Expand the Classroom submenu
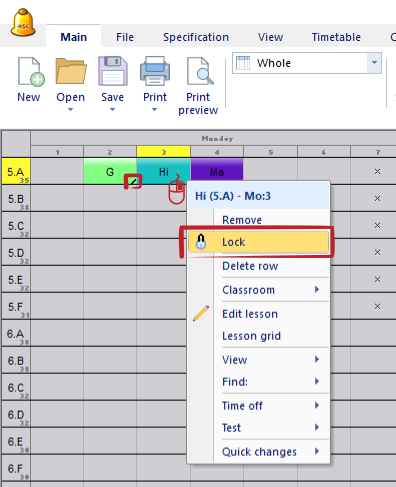This screenshot has width=396, height=487. (x=271, y=290)
